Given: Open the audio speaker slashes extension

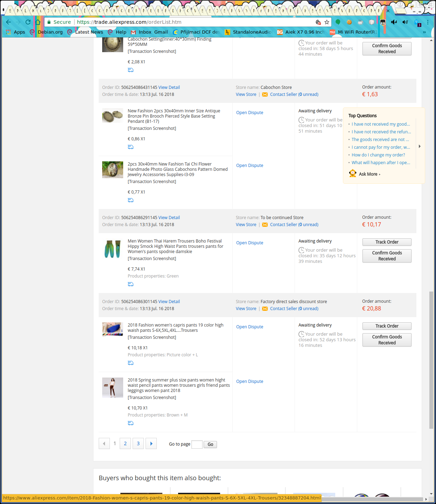Looking at the screenshot, I should (x=405, y=22).
